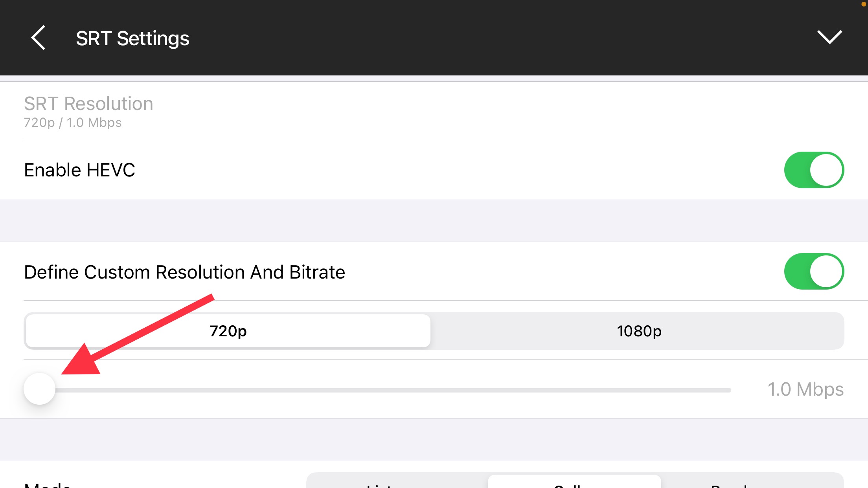Tap the 1.0 Mbps bitrate value
Image resolution: width=868 pixels, height=488 pixels.
(x=805, y=389)
